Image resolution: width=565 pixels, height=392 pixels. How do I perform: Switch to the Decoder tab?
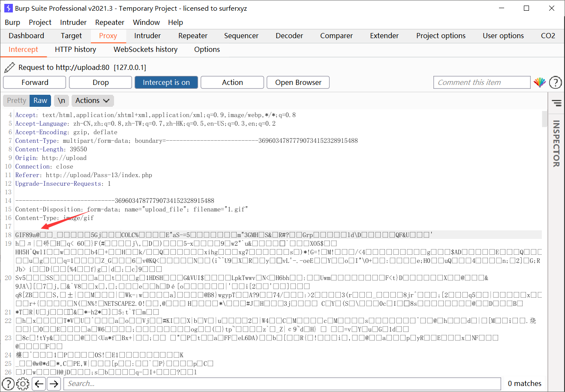coord(289,36)
